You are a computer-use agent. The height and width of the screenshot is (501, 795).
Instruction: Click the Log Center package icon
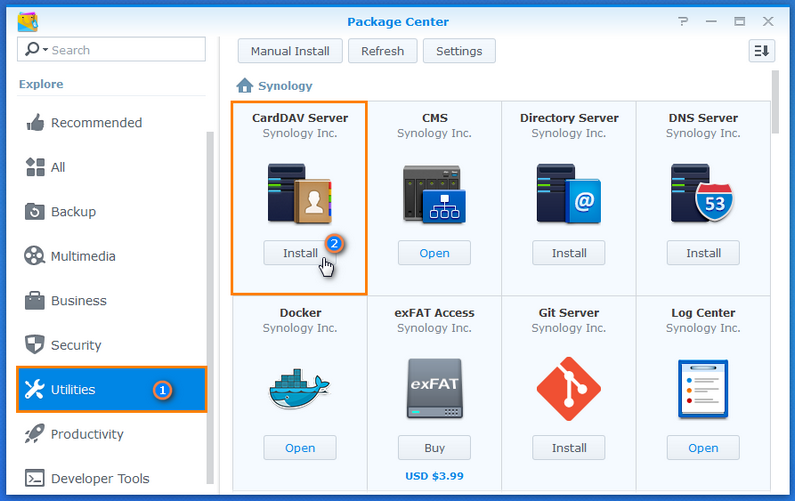click(x=703, y=389)
